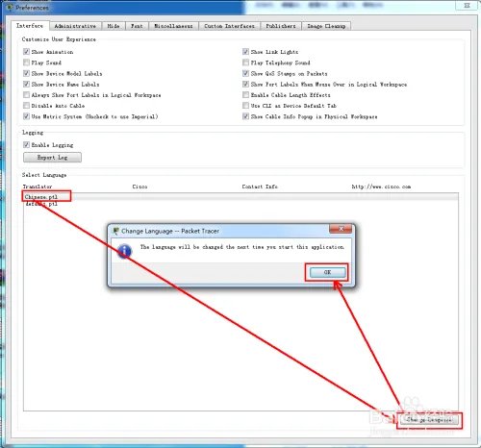Viewport: 481px width, 448px height.
Task: Click the Export Log button
Action: tap(52, 158)
